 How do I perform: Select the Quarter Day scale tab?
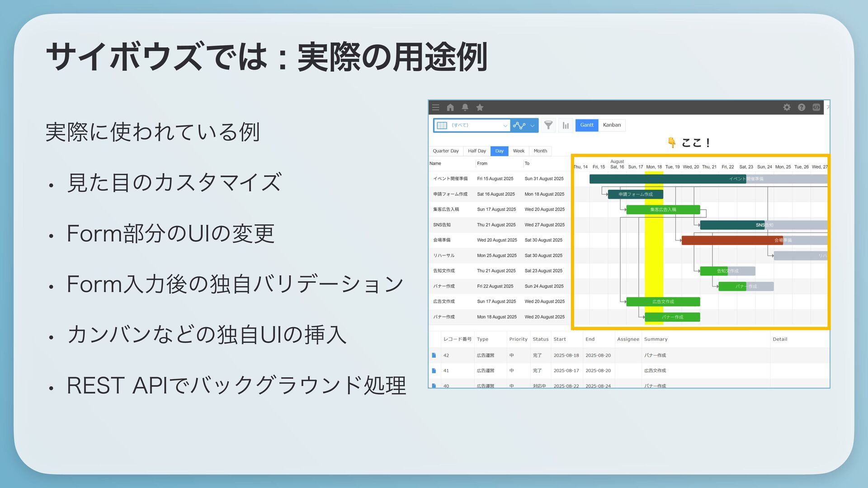tap(445, 151)
